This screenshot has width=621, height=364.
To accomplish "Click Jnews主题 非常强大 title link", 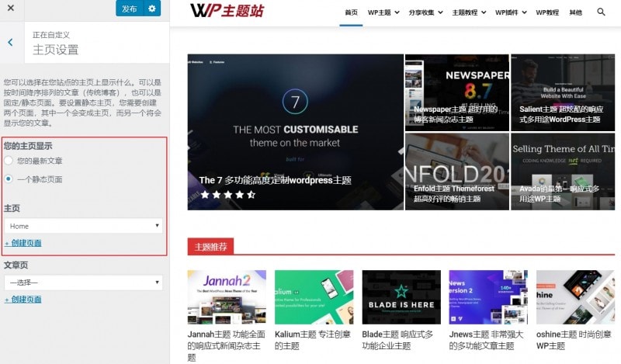I will [487, 340].
